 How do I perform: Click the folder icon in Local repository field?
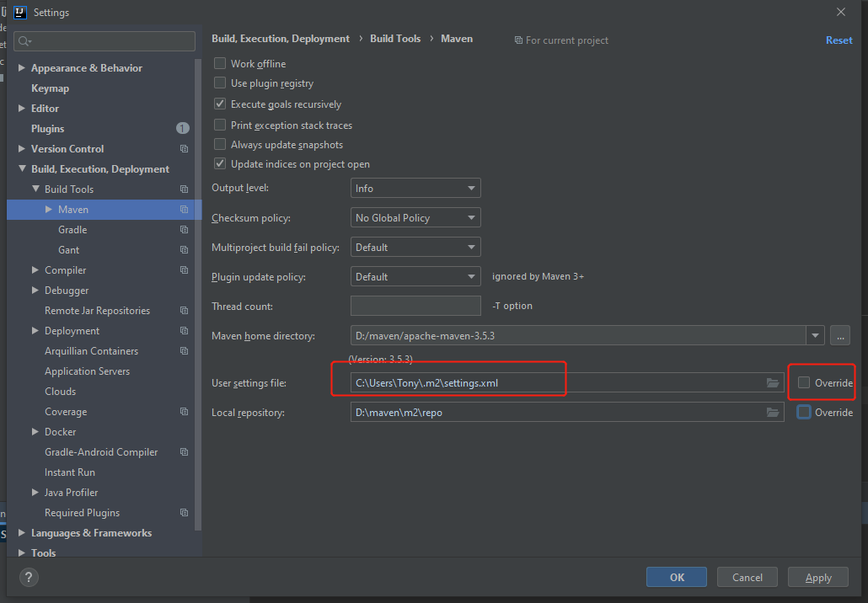coord(773,413)
